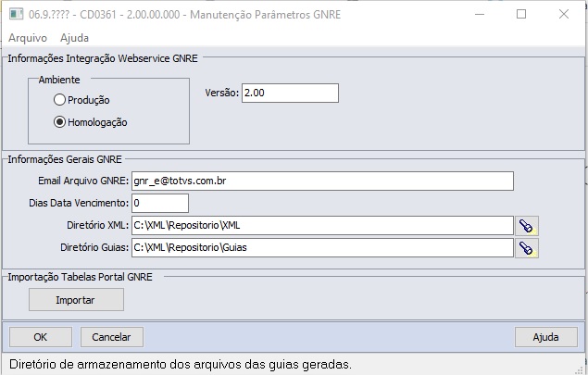The width and height of the screenshot is (588, 375).
Task: Browse for the Diretório Guias folder
Action: (527, 248)
